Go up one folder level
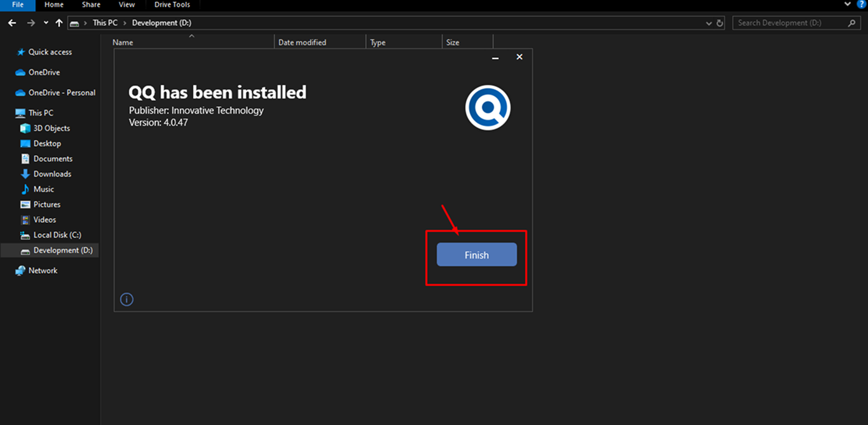This screenshot has width=868, height=425. click(x=59, y=23)
